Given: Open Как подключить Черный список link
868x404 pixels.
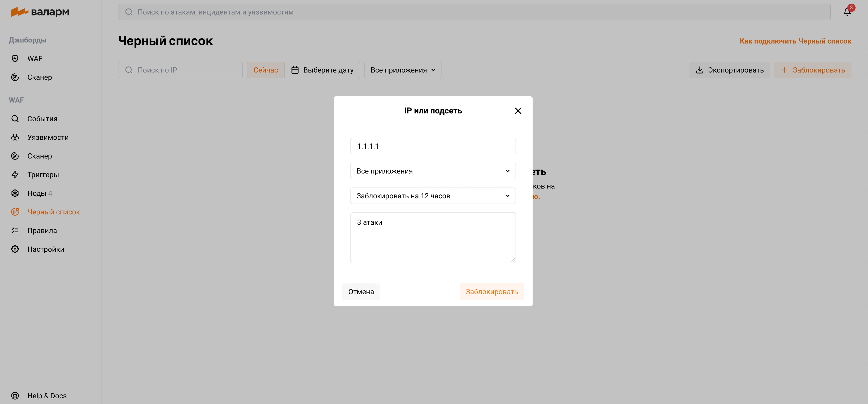Looking at the screenshot, I should 795,41.
